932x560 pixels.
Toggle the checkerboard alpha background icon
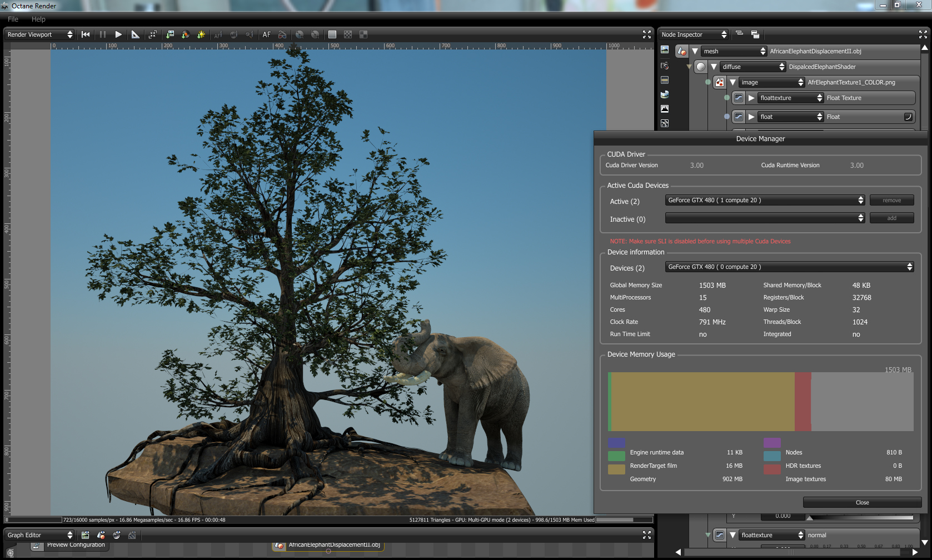click(x=348, y=34)
